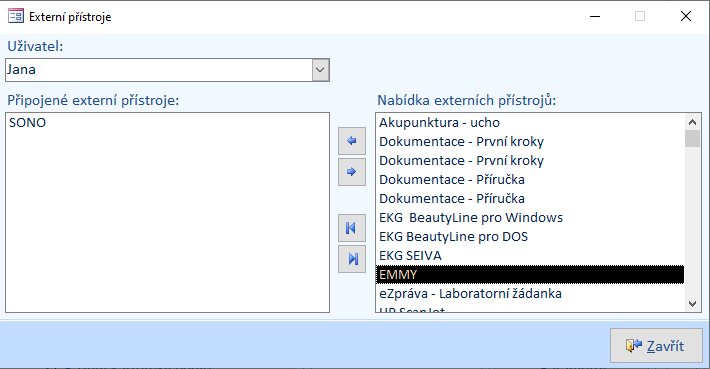Screen dimensions: 710x369
Task: Open the Uživatel dropdown arrow
Action: click(320, 70)
